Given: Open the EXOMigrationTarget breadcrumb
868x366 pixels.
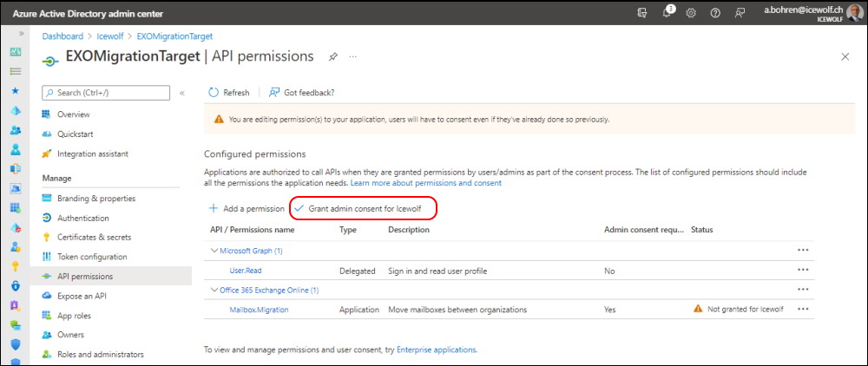Looking at the screenshot, I should click(x=174, y=36).
